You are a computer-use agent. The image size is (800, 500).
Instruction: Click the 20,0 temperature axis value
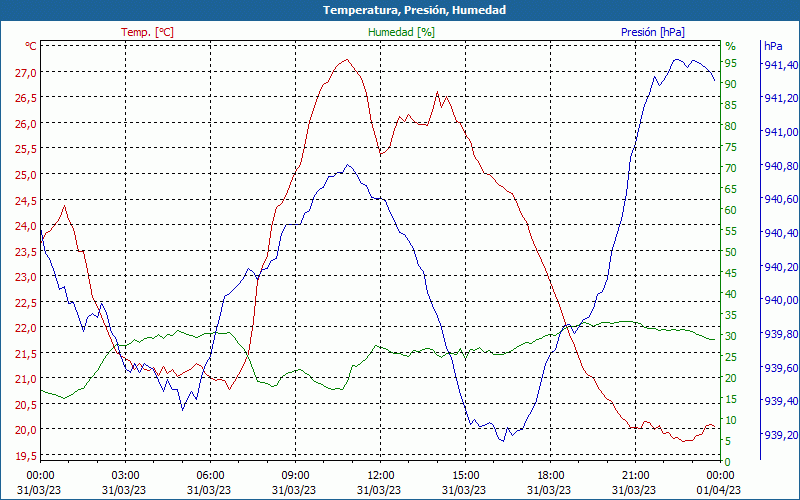click(26, 430)
